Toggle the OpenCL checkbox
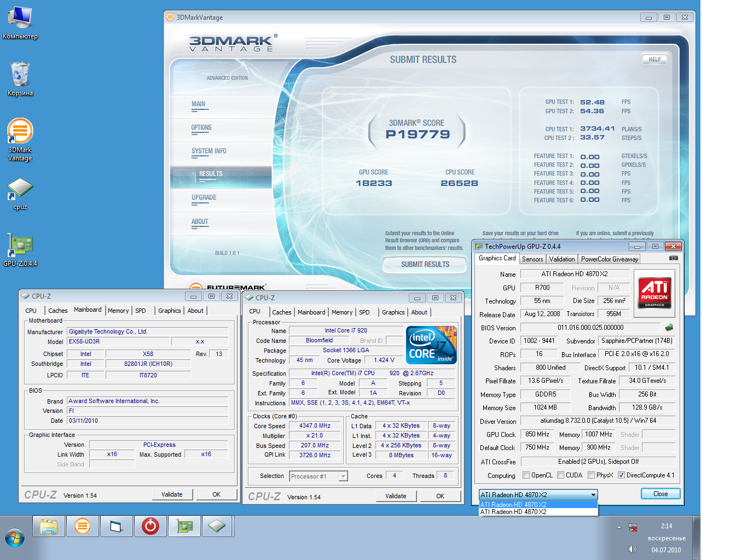 526,475
